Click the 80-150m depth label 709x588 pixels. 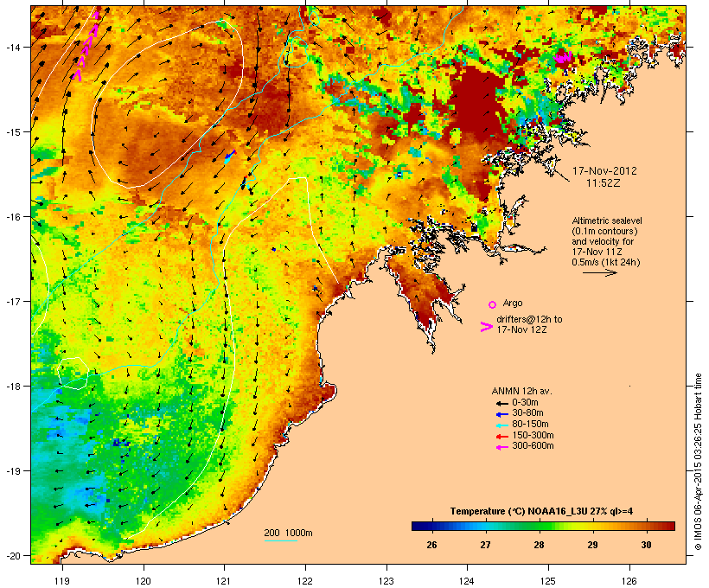click(x=530, y=425)
